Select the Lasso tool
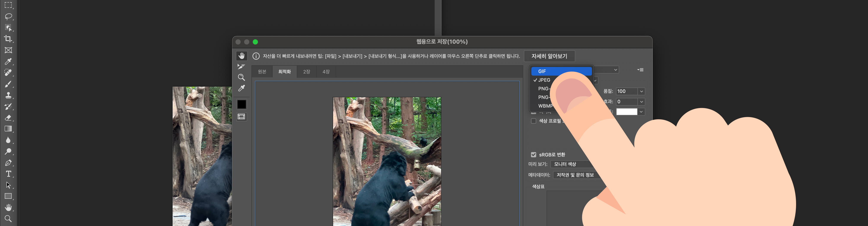This screenshot has height=226, width=868. point(8,16)
